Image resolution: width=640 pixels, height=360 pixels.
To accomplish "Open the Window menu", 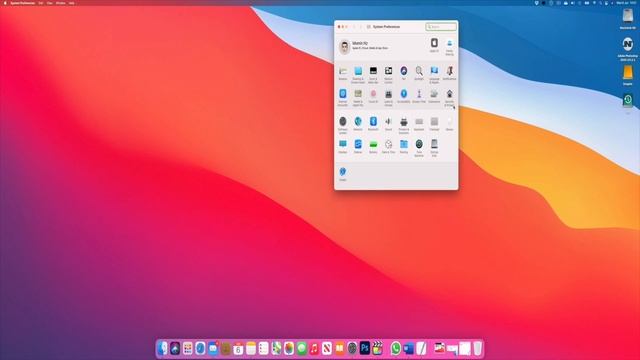I will point(60,3).
